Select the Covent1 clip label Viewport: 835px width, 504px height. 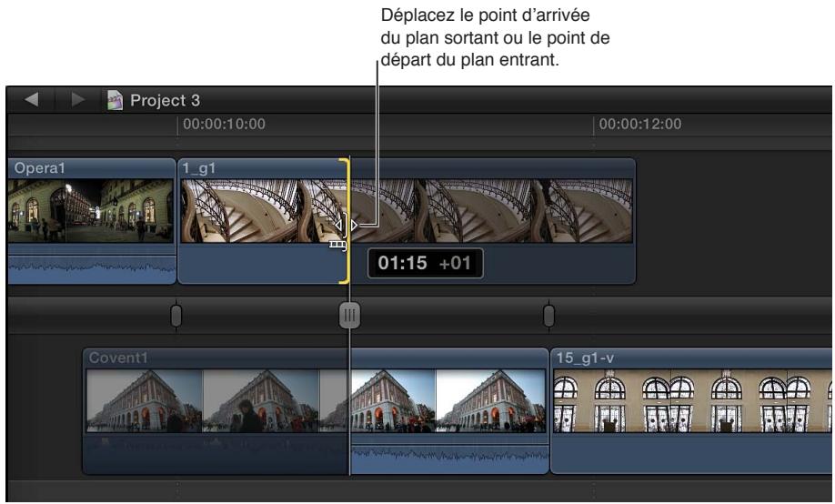(118, 358)
